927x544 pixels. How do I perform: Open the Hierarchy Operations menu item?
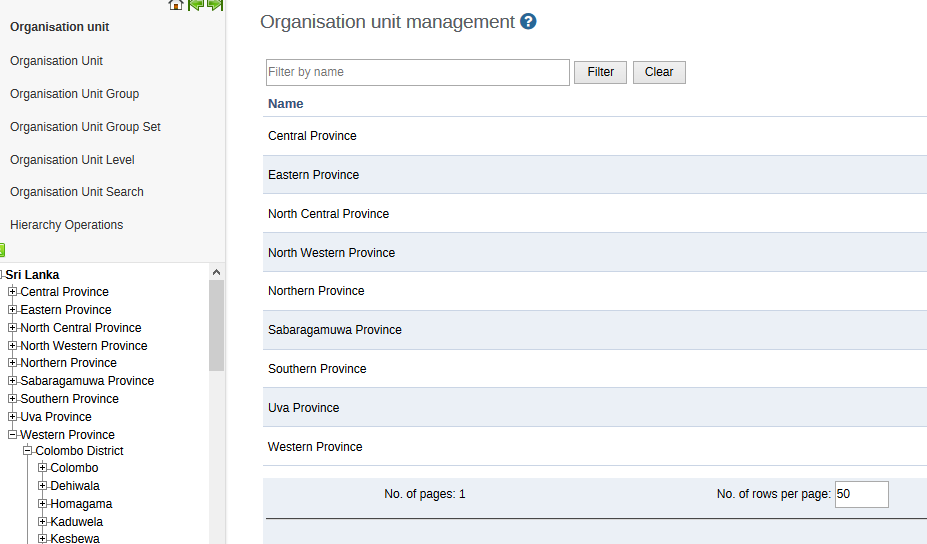coord(66,225)
